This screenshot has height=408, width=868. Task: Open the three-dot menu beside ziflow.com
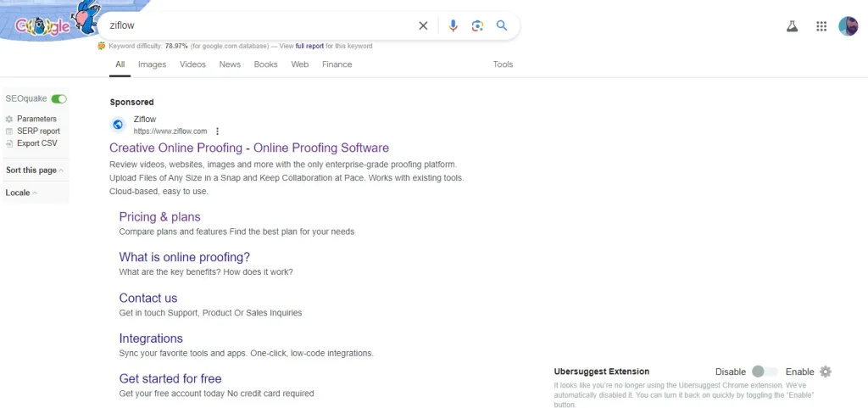(218, 131)
